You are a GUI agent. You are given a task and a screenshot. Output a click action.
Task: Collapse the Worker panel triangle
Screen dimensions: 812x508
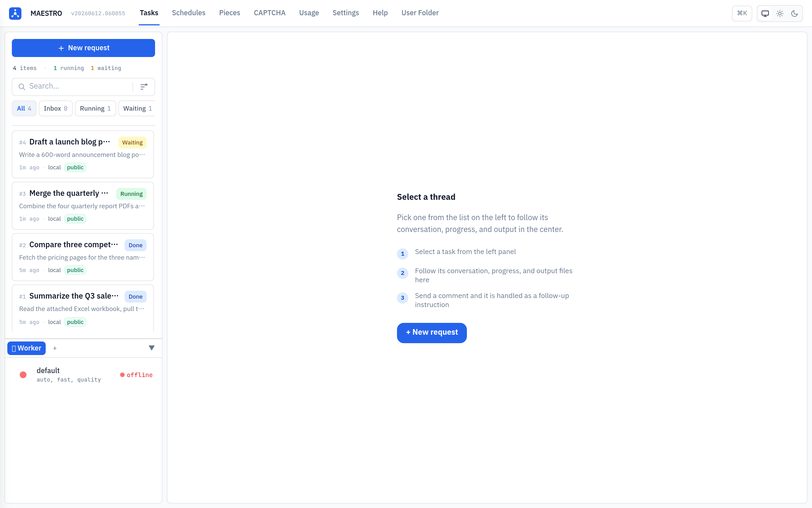[152, 348]
